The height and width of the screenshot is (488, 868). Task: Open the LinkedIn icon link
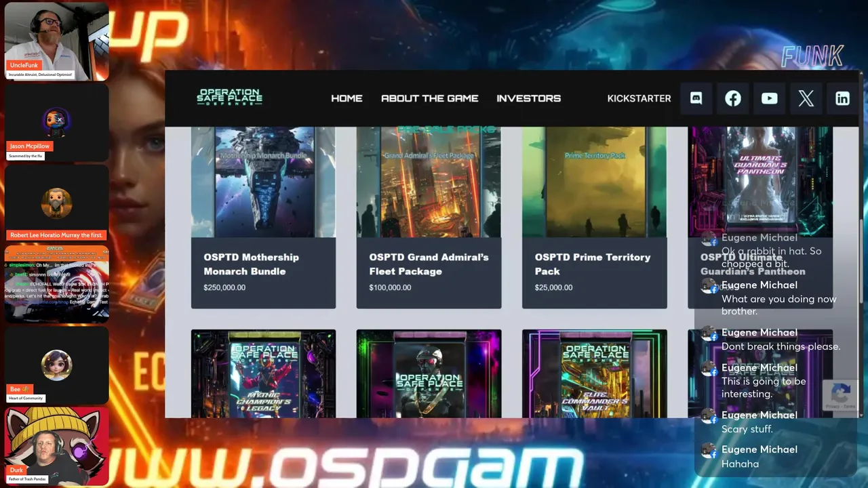[x=842, y=98]
